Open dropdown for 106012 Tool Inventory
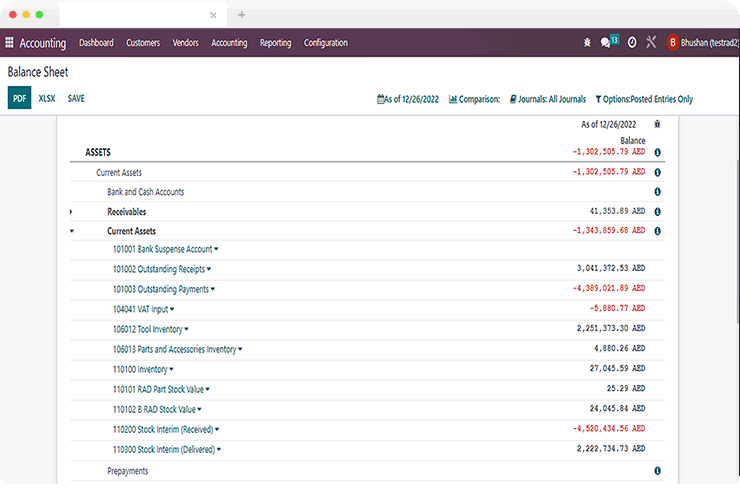This screenshot has height=490, width=740. (186, 329)
